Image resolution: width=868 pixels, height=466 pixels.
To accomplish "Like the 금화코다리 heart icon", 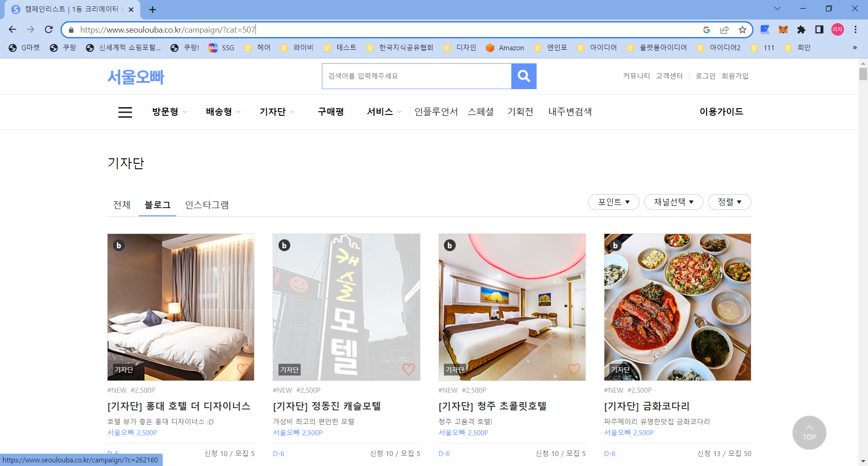I will 740,369.
